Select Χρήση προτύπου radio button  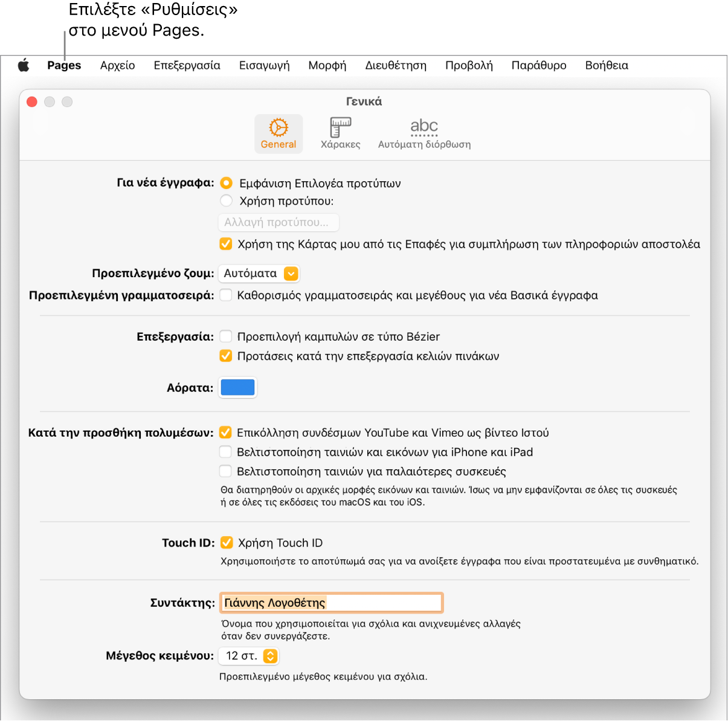click(226, 200)
